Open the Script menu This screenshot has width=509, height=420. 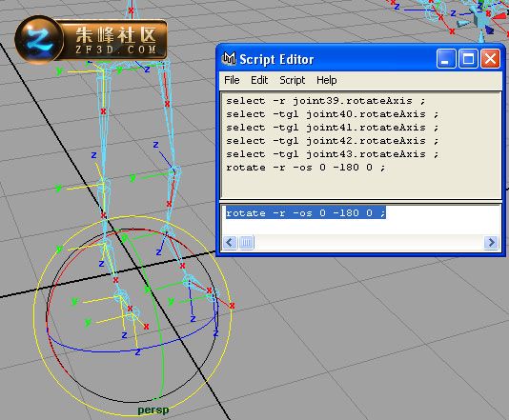click(293, 80)
